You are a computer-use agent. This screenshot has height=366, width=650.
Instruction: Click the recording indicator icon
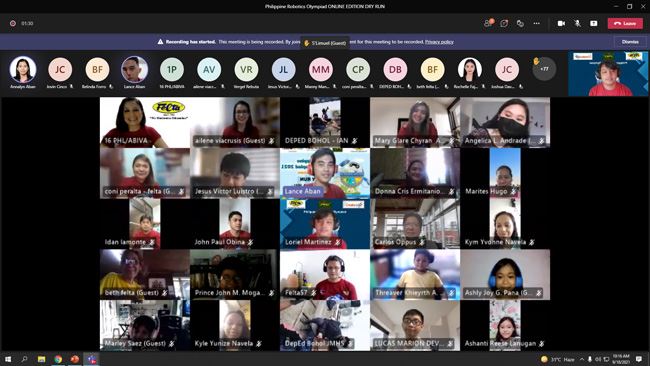coord(13,23)
